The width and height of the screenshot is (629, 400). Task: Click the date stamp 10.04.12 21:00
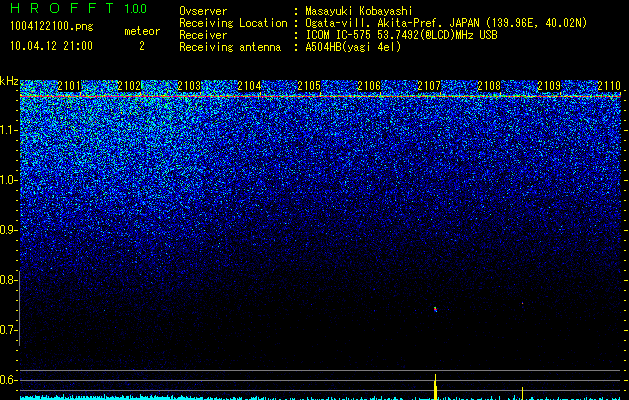coord(51,46)
